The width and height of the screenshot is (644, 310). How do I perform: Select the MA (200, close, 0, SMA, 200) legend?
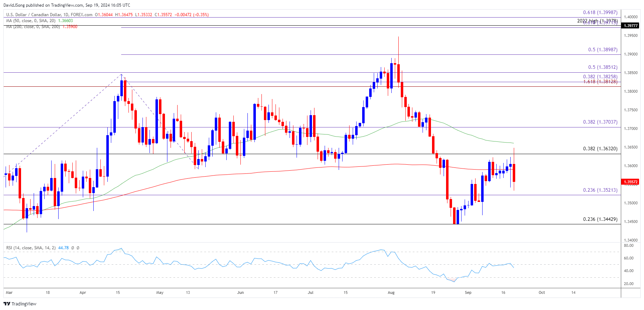pyautogui.click(x=33, y=27)
